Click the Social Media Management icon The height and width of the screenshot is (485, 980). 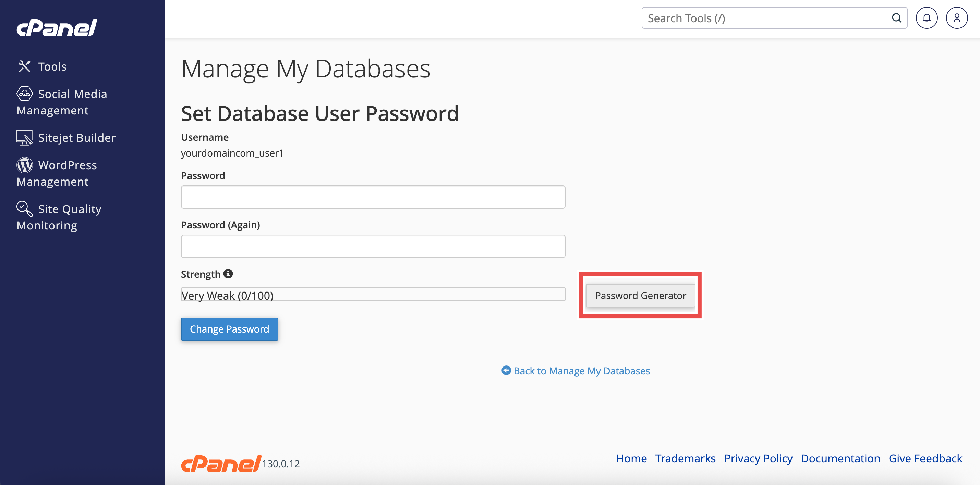click(25, 94)
